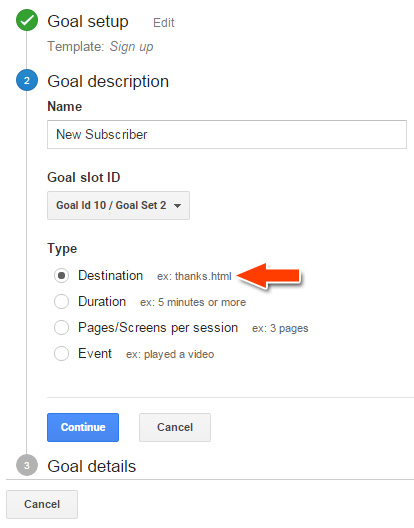Click the Goal setup step heading
414x528 pixels.
(x=88, y=22)
